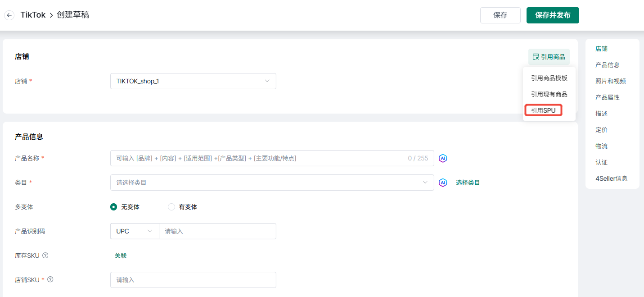Choose 引用SPU from the menu
The height and width of the screenshot is (297, 644).
(x=544, y=110)
